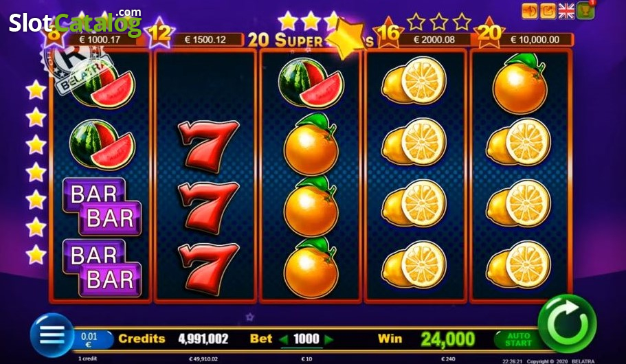This screenshot has height=364, width=626.
Task: Click the top star in left column
Action: point(36,90)
